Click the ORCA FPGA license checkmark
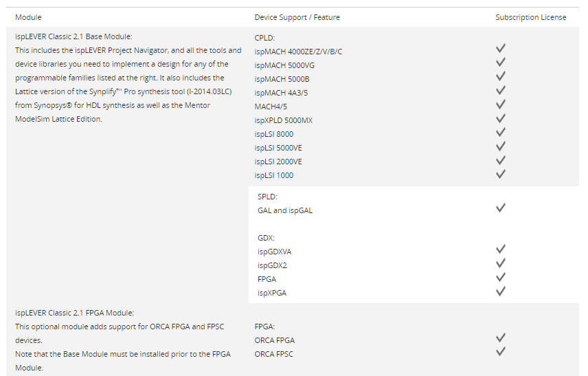 coord(501,338)
